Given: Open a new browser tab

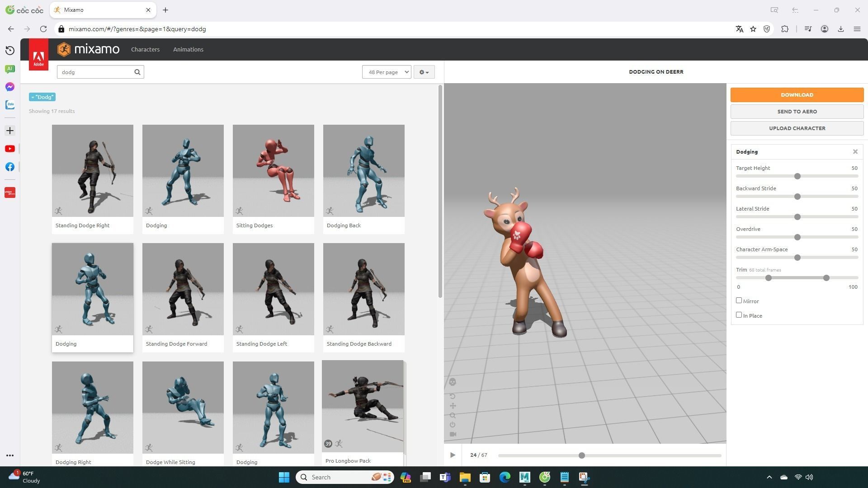Looking at the screenshot, I should coord(165,10).
